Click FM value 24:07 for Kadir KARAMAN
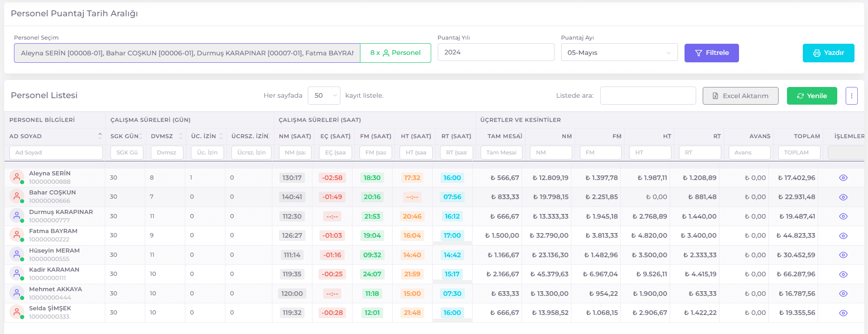868x334 pixels. 372,274
